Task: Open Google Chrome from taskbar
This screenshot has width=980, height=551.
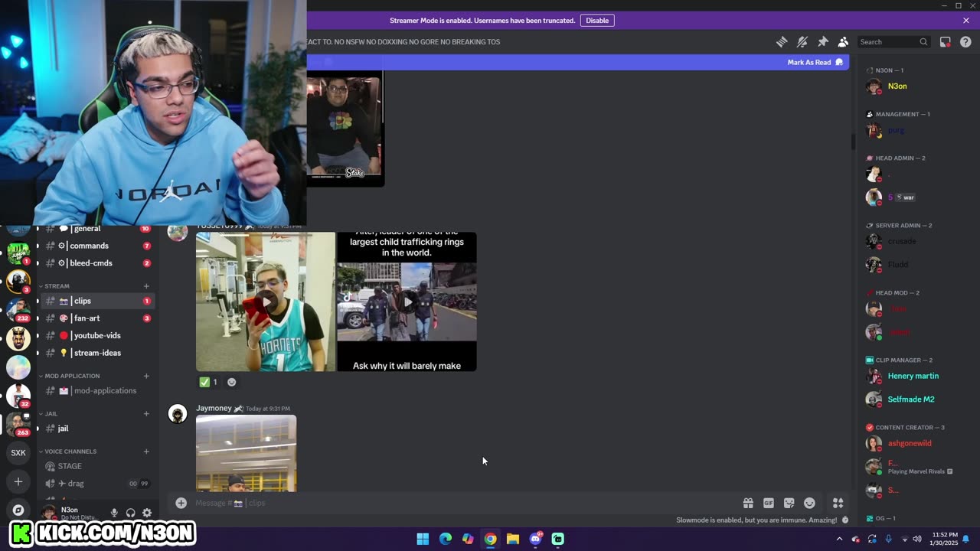Action: pos(491,539)
